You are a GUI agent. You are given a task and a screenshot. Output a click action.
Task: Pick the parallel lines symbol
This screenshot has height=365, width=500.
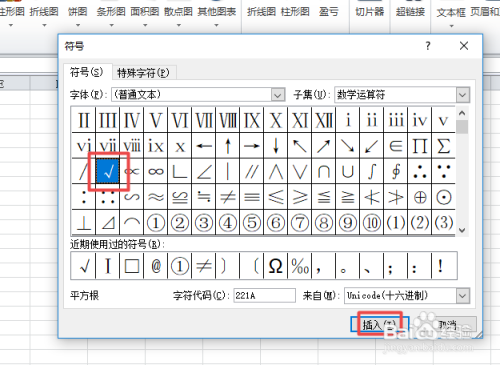[252, 171]
